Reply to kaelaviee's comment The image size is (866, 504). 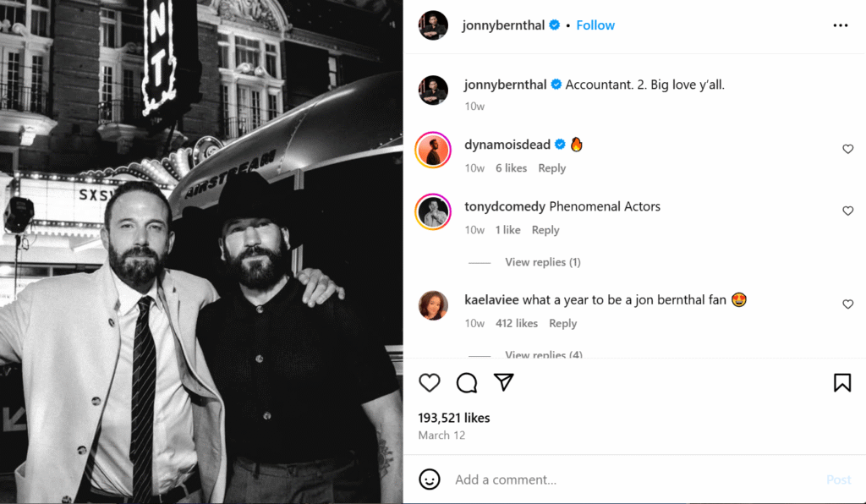coord(562,323)
